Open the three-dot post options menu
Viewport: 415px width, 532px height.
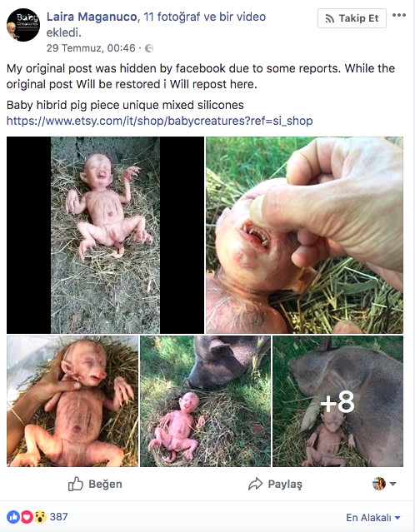point(398,15)
